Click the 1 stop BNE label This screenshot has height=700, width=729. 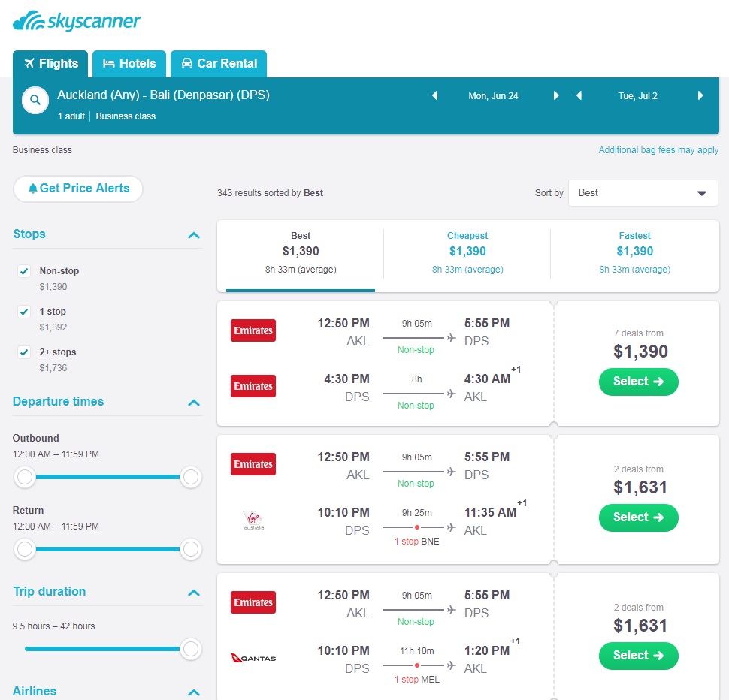[x=416, y=542]
